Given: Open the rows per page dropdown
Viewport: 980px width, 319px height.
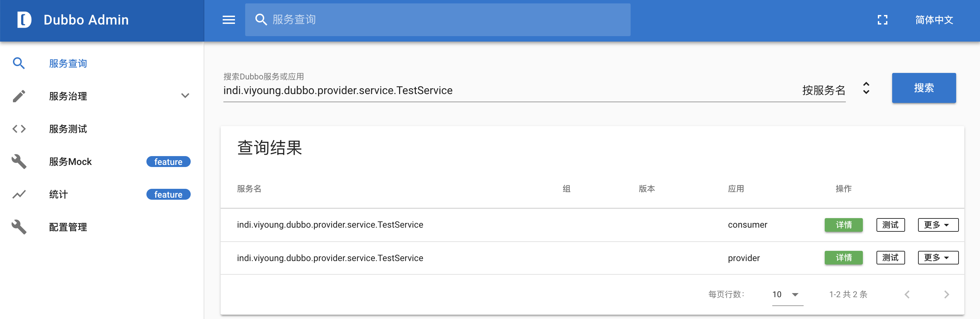Looking at the screenshot, I should pyautogui.click(x=795, y=294).
